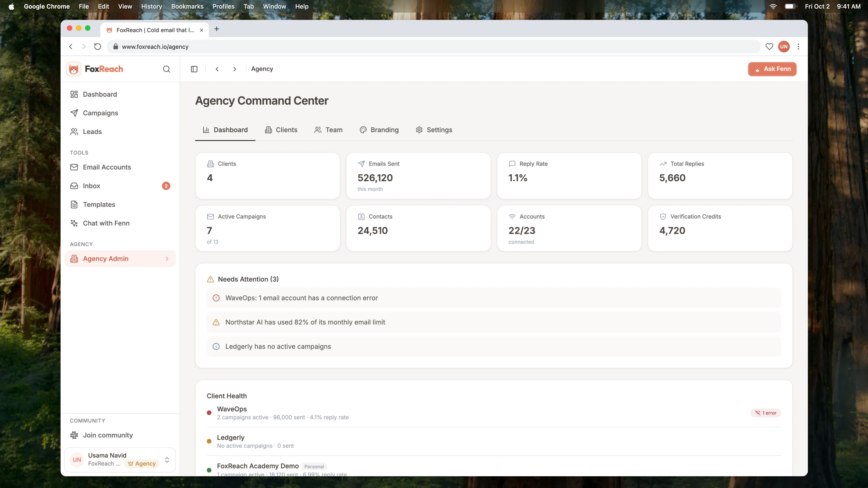Image resolution: width=868 pixels, height=488 pixels.
Task: Toggle the sidebar panel icon
Action: pos(194,69)
